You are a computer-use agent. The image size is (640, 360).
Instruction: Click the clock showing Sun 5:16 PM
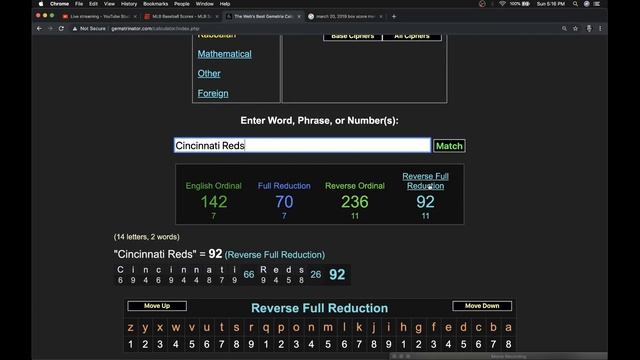(551, 4)
